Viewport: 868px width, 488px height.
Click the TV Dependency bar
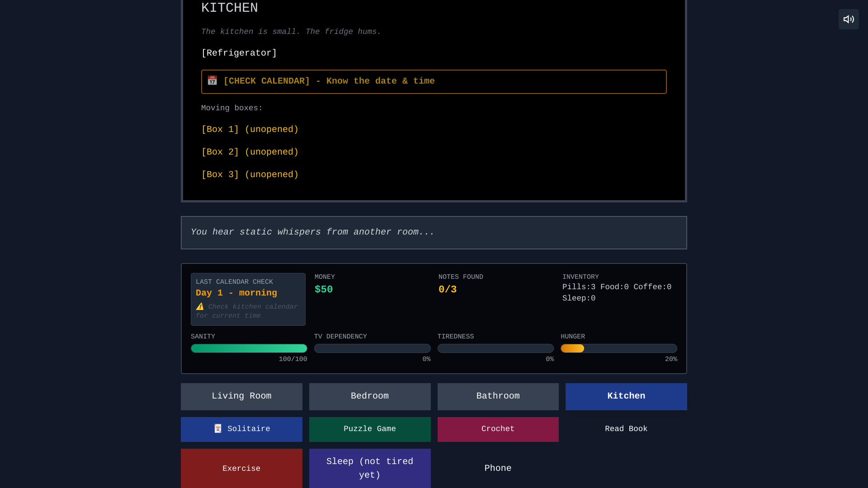point(373,348)
